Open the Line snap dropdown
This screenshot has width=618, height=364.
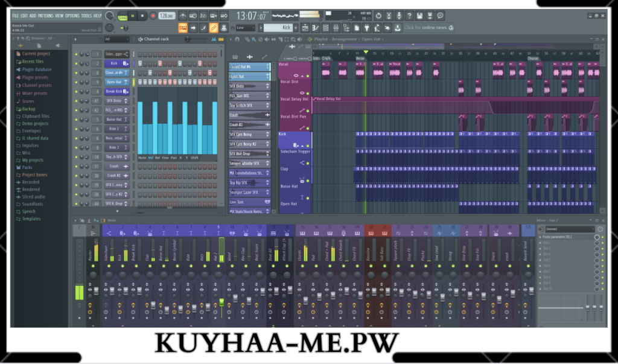[245, 28]
